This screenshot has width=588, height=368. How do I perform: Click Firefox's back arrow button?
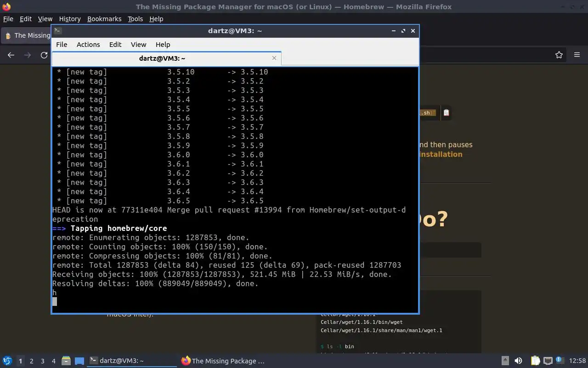[11, 55]
